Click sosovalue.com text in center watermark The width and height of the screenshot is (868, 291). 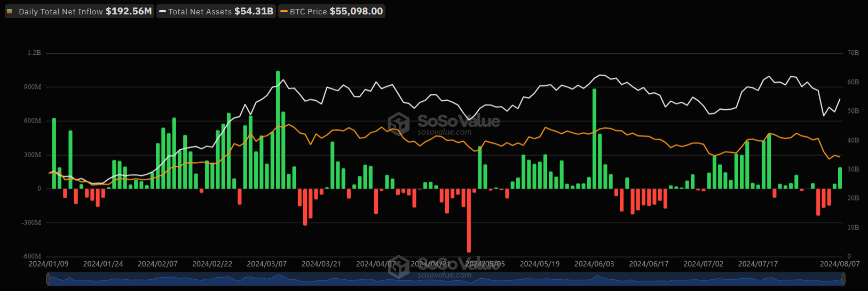click(445, 132)
